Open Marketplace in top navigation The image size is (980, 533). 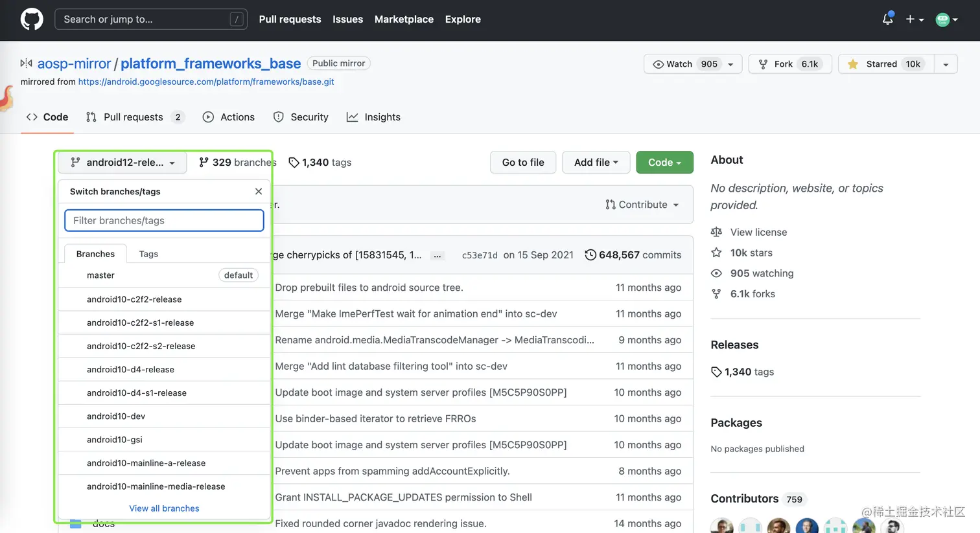(404, 19)
